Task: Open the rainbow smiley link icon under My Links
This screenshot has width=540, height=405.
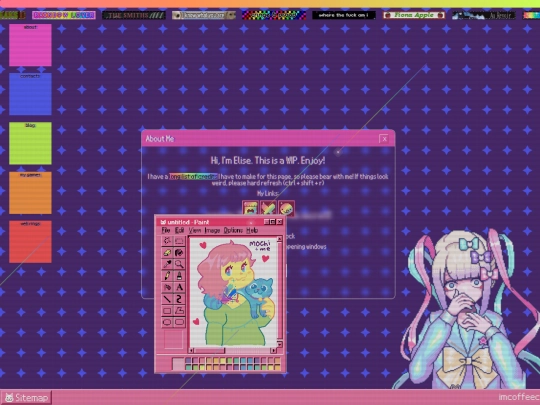Action: pos(287,208)
